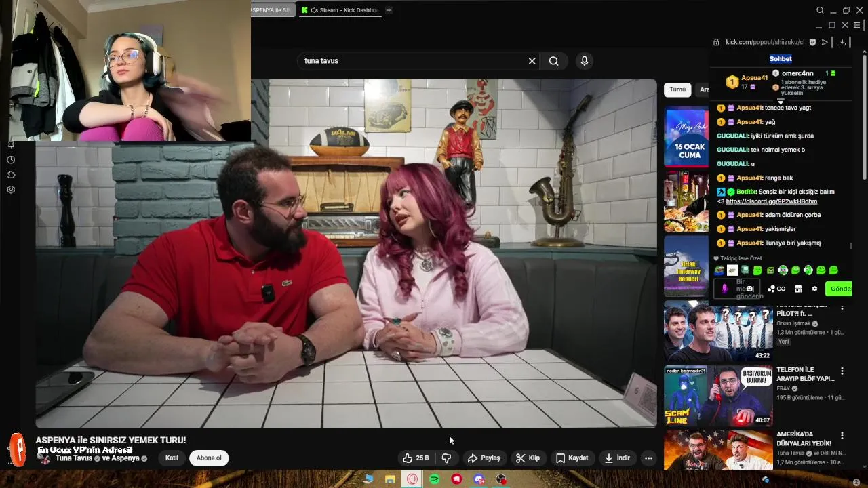Open Spotify from the taskbar
Viewport: 868px width, 488px height.
[435, 479]
